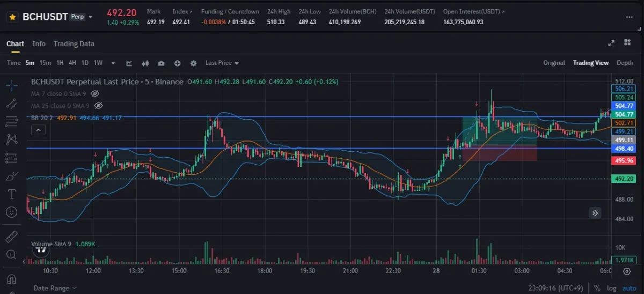Select the 1H interval
The height and width of the screenshot is (294, 644).
pyautogui.click(x=60, y=63)
